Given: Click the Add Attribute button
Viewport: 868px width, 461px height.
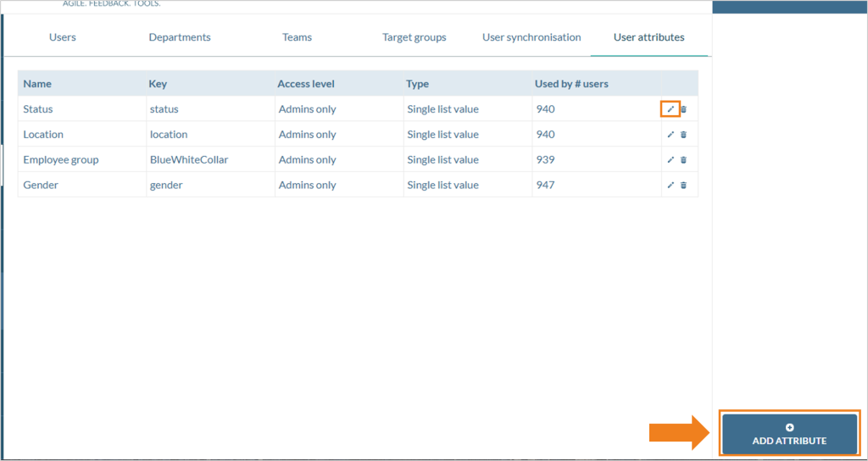Looking at the screenshot, I should tap(789, 434).
